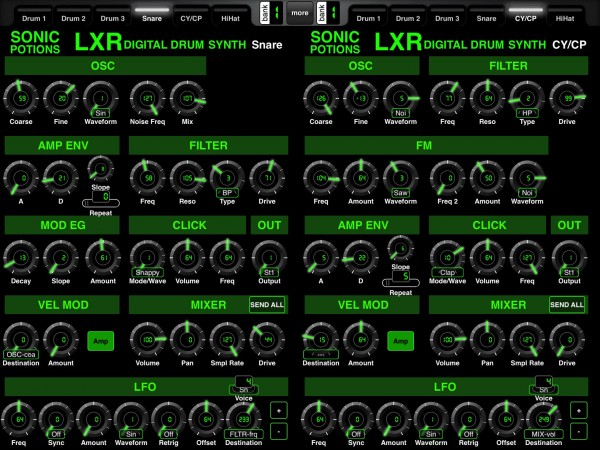Screen dimensions: 600x450
Task: Click Snare MOD EG Amount knob
Action: (x=103, y=258)
